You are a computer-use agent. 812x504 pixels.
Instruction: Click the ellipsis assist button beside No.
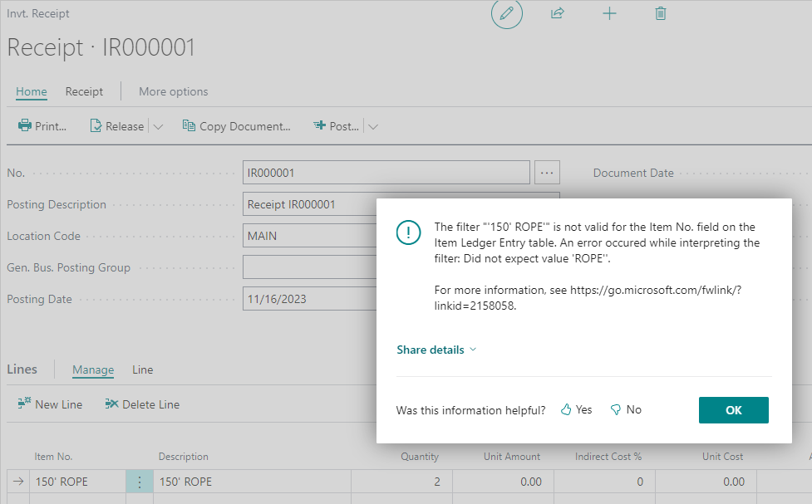coord(547,173)
